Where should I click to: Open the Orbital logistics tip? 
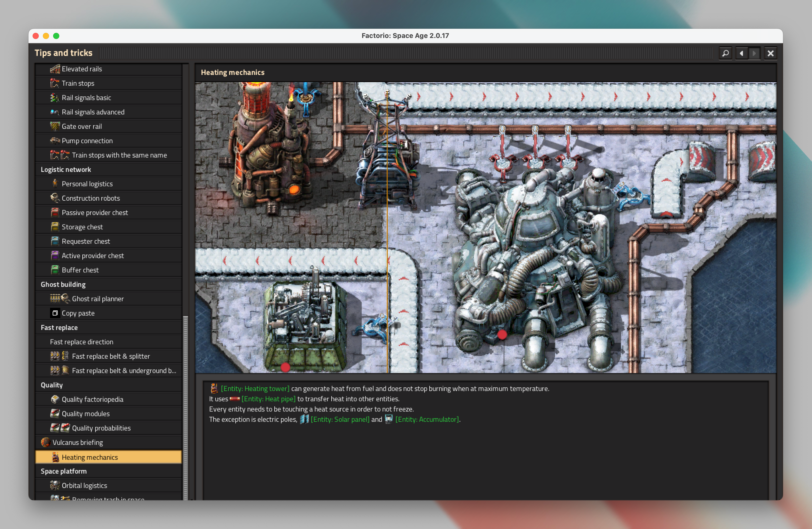(x=109, y=486)
